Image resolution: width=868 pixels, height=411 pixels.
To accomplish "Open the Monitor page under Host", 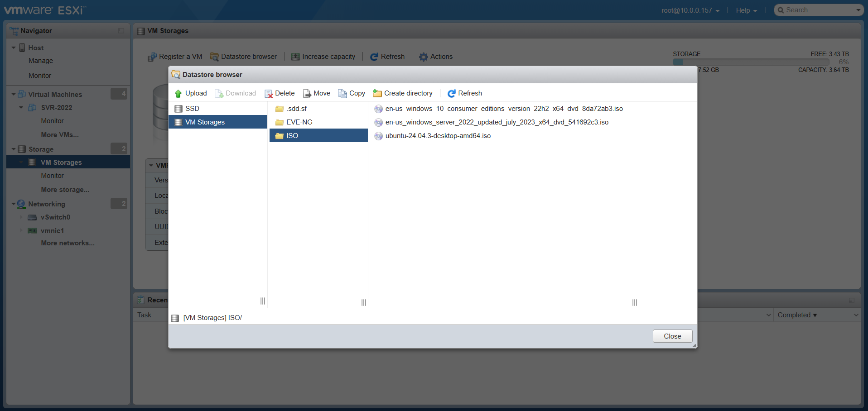I will (x=39, y=75).
